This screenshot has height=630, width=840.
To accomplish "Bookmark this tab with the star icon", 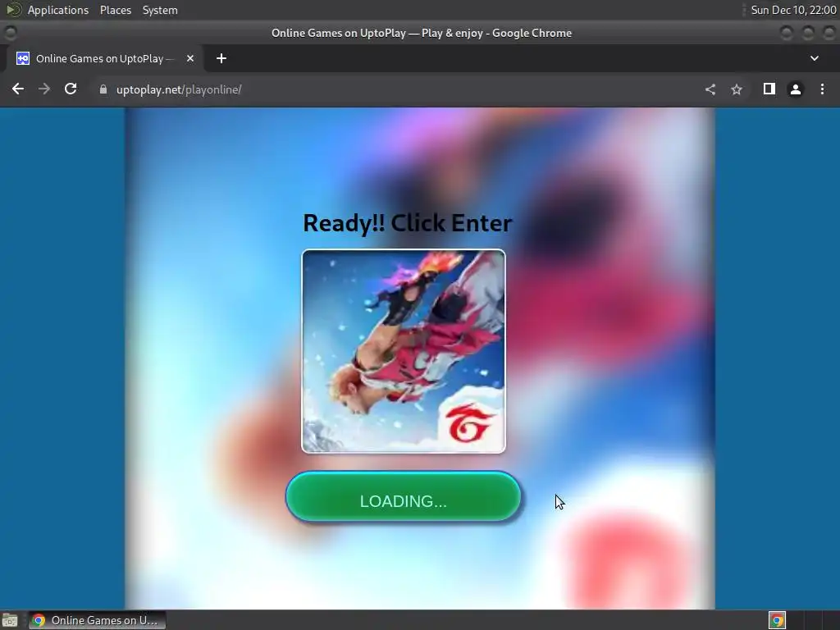I will (737, 89).
